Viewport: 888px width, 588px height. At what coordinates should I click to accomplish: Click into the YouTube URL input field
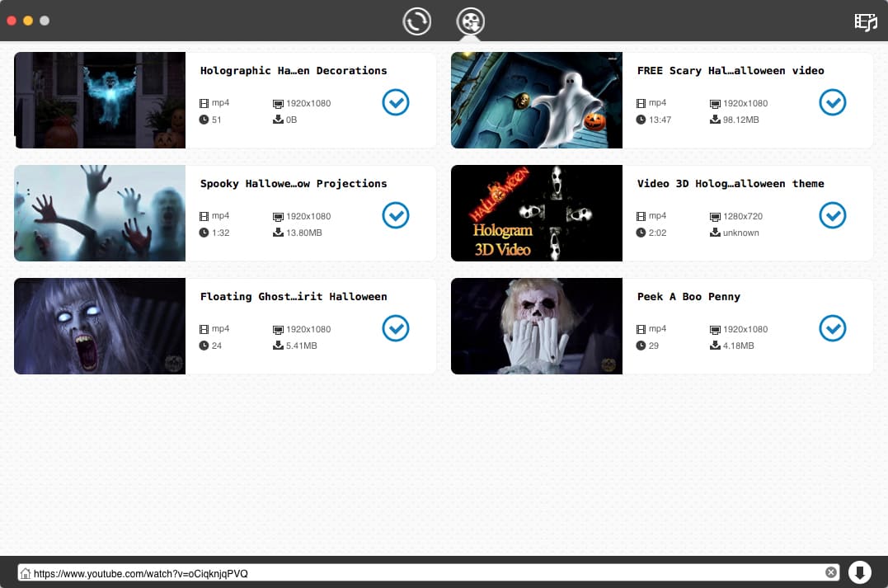429,572
